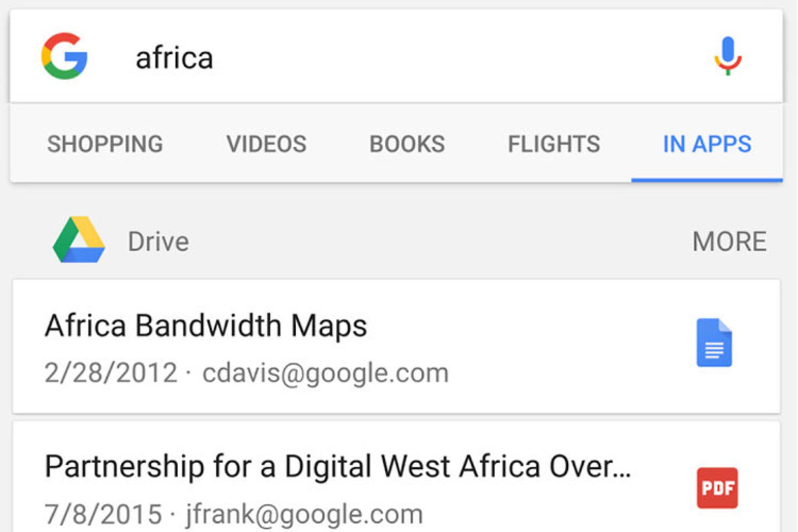The width and height of the screenshot is (798, 532).
Task: Start voice search with the microphone icon
Action: click(x=728, y=56)
